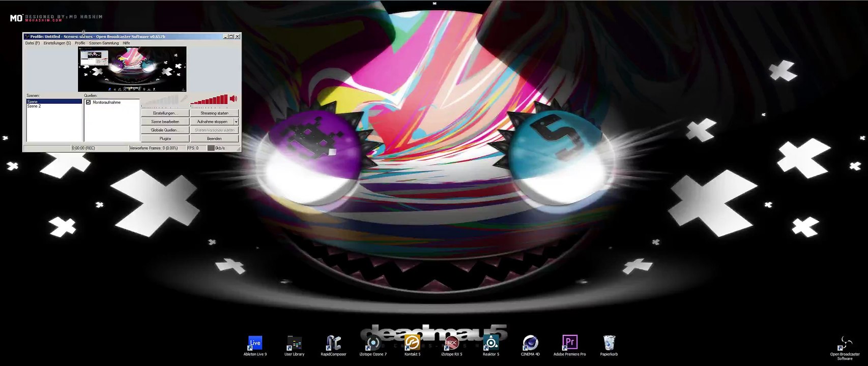Select the Ableton Live 9 desktop shortcut
This screenshot has width=868, height=366.
click(255, 346)
